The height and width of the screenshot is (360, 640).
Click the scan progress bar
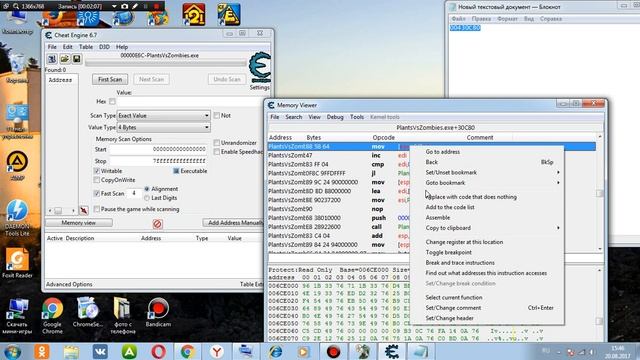(x=166, y=63)
